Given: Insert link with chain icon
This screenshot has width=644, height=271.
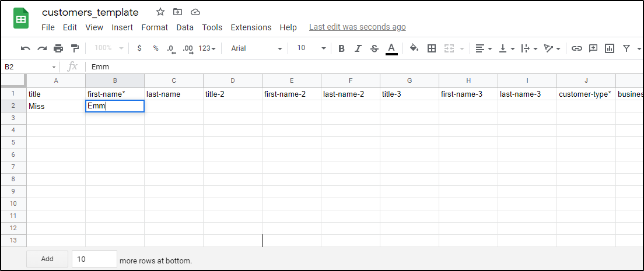Looking at the screenshot, I should click(x=577, y=48).
